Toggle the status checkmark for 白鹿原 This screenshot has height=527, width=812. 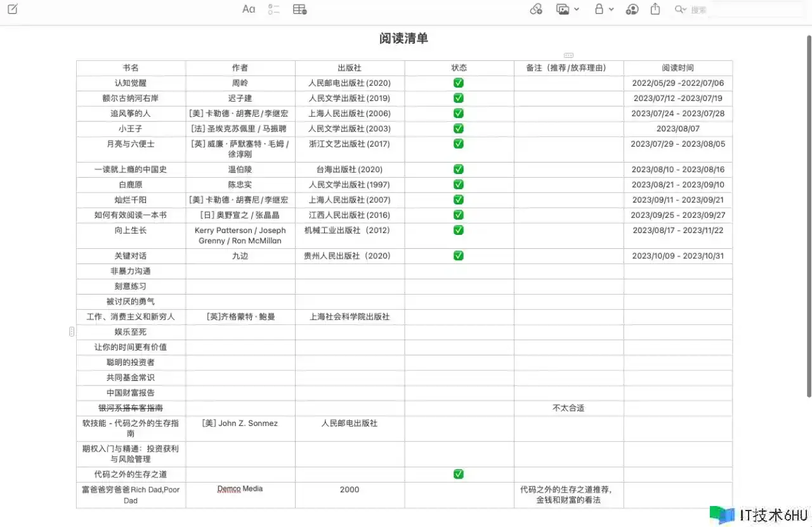pos(459,185)
